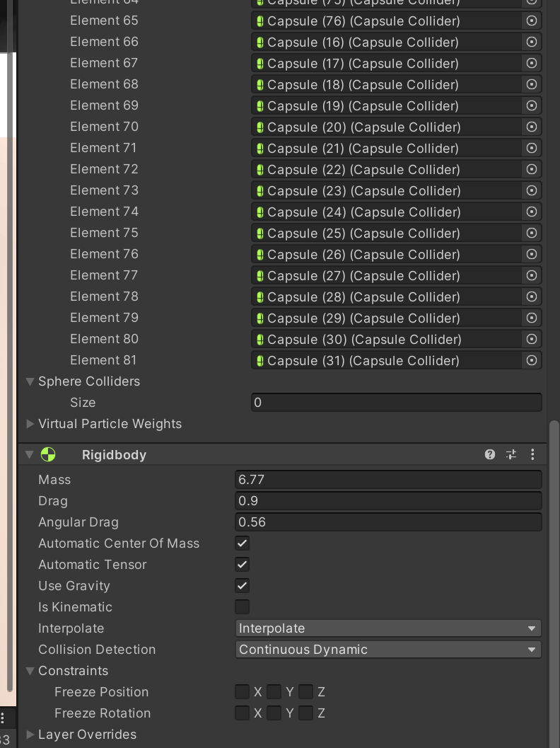Image resolution: width=560 pixels, height=748 pixels.
Task: Click the Mass value field
Action: 388,480
